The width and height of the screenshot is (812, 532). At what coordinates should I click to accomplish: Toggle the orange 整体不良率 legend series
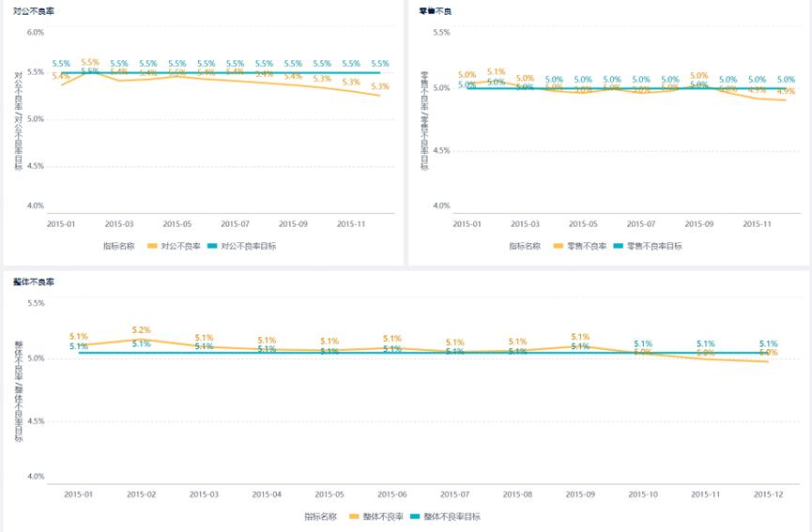pos(382,516)
